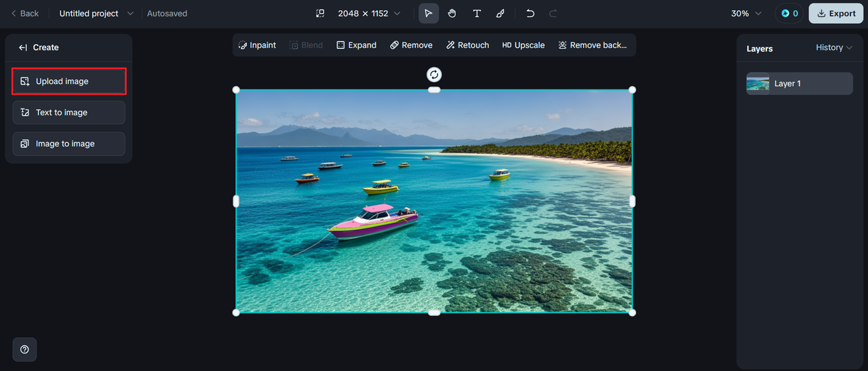Select Layer 1 in Layers panel
This screenshot has height=371, width=868.
800,83
